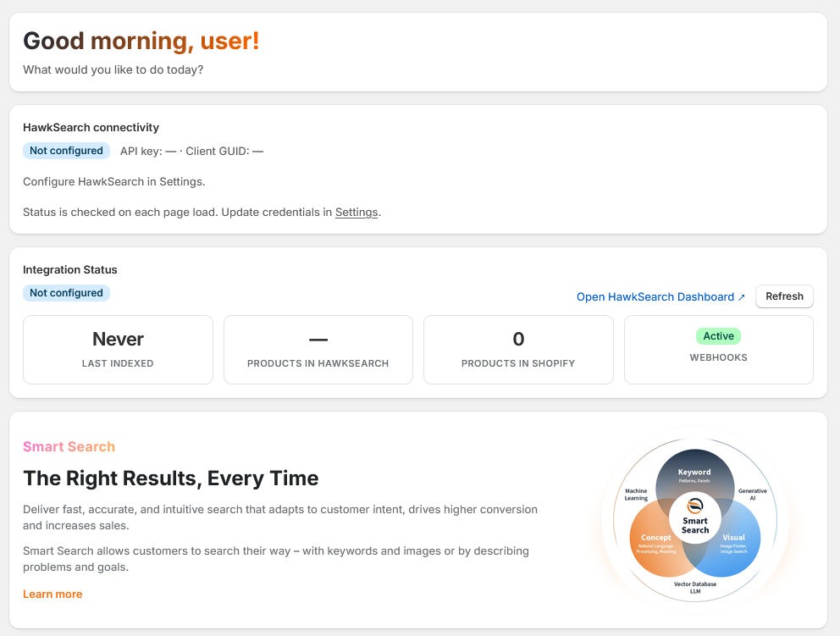Click the Webhooks card label
840x636 pixels.
(718, 357)
